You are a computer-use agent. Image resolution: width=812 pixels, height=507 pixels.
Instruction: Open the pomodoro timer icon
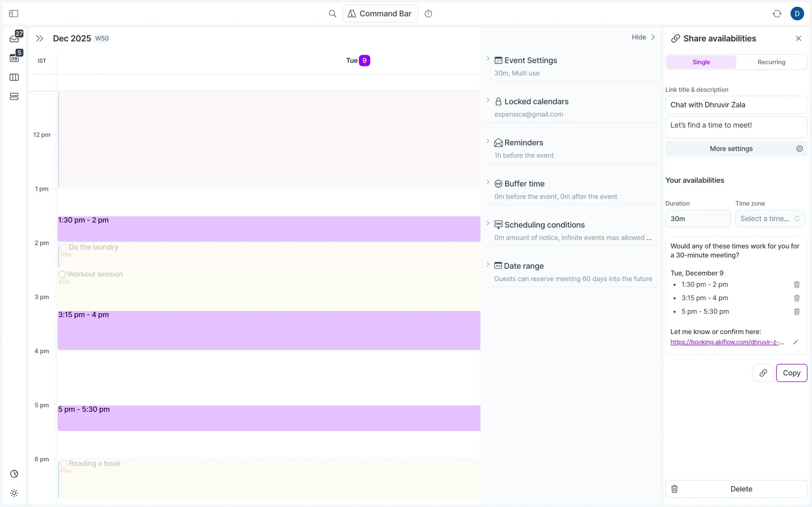tap(429, 13)
